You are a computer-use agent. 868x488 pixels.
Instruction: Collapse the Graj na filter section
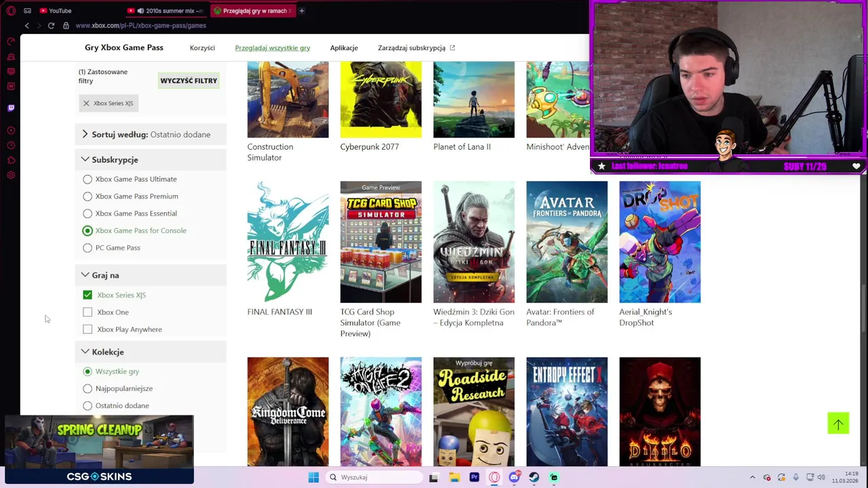151,275
